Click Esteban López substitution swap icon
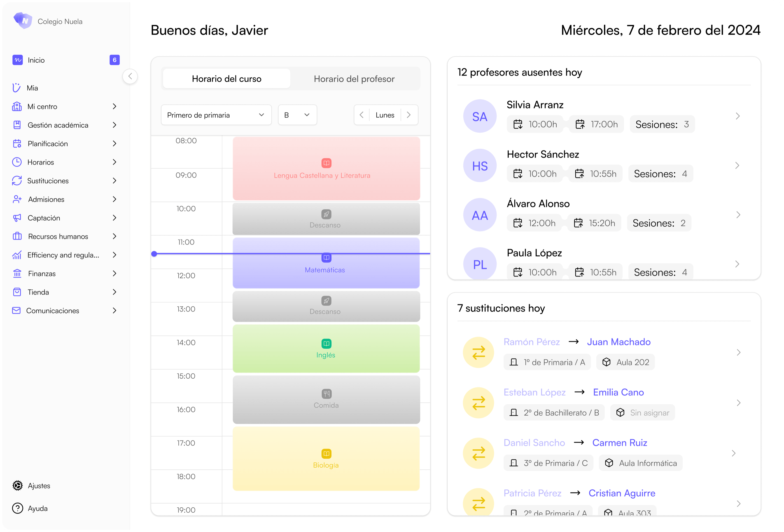Viewport: 784px width, 532px height. coord(478,403)
